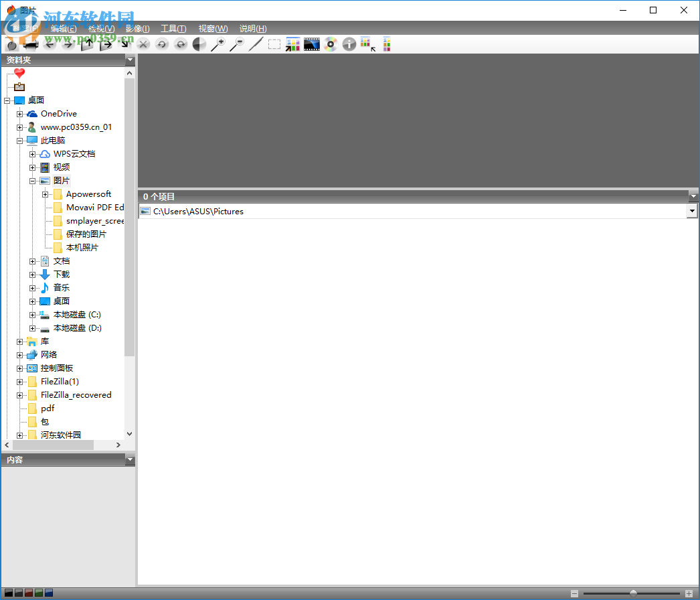Select the rectangular selection tool
Image resolution: width=700 pixels, height=600 pixels.
click(274, 45)
